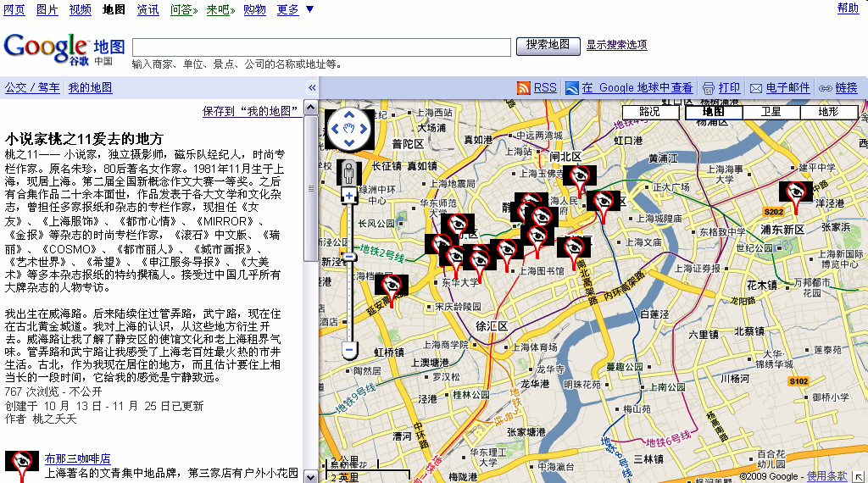Click the left panel scrollbar thumb
Screen dimensions: 868x483
[x=311, y=188]
